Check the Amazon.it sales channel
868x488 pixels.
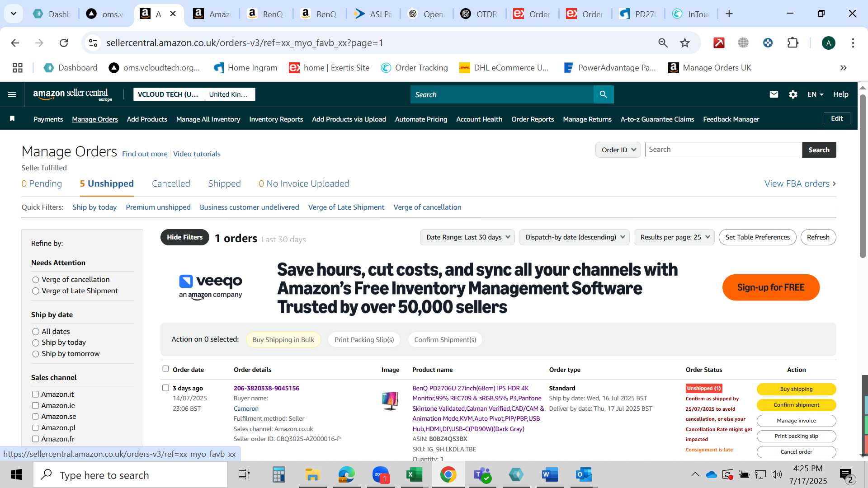click(35, 394)
